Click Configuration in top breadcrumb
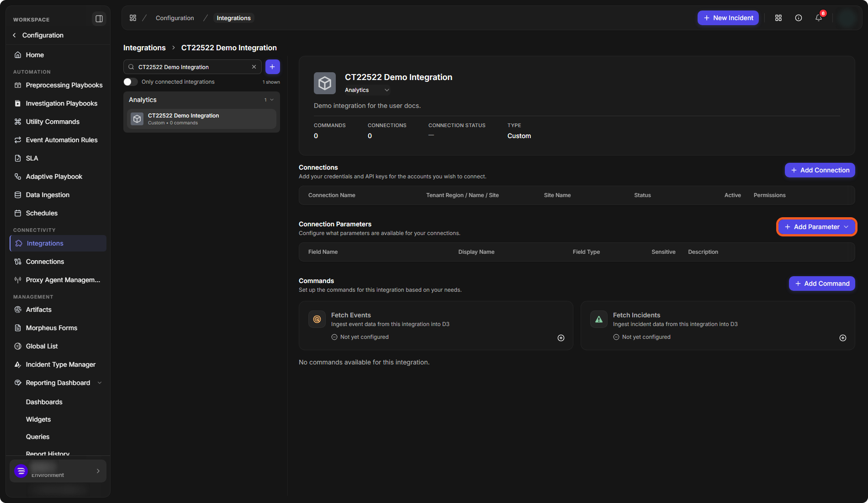 point(175,18)
